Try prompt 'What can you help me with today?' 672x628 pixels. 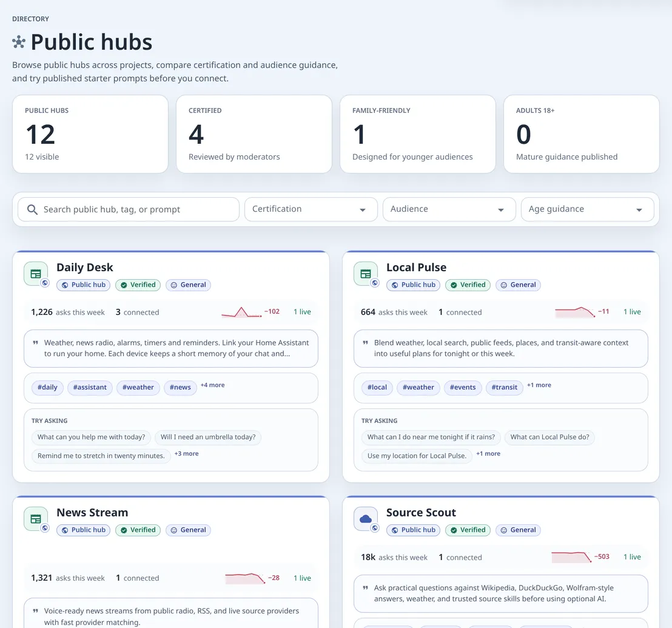92,437
